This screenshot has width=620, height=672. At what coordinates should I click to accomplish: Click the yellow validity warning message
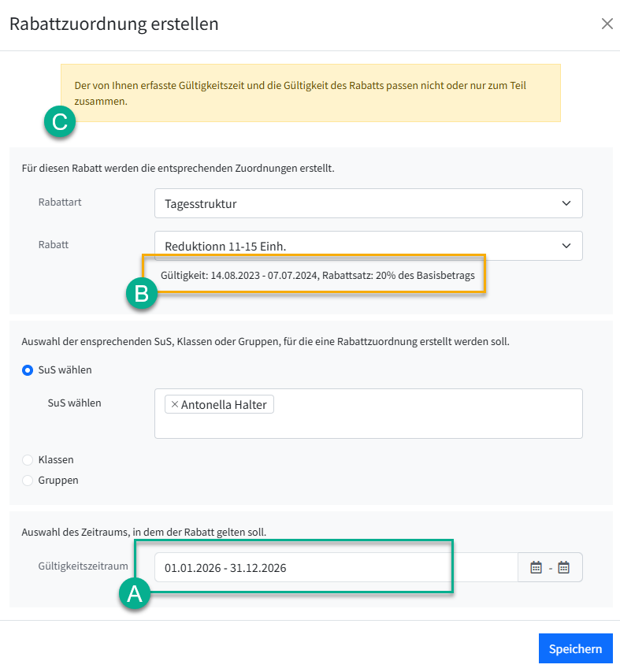pyautogui.click(x=310, y=93)
